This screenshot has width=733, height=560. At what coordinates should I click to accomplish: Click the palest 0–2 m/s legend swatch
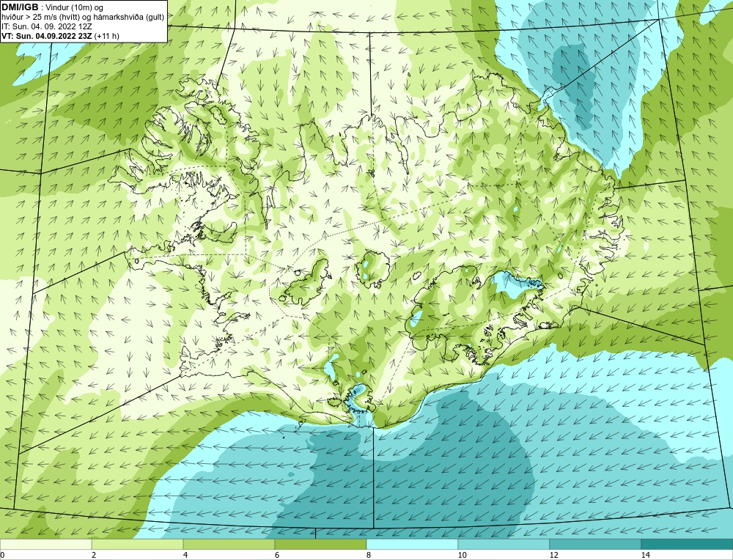(45, 544)
